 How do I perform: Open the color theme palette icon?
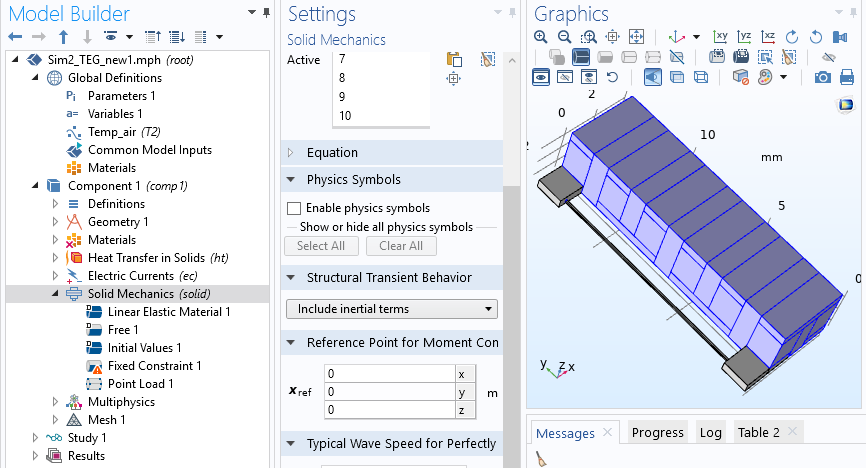click(x=765, y=77)
